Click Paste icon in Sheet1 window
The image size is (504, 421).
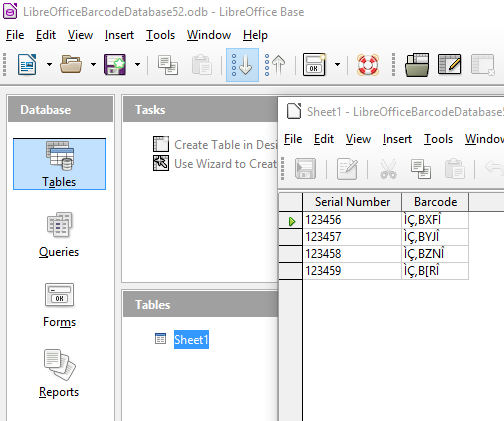pyautogui.click(x=455, y=169)
